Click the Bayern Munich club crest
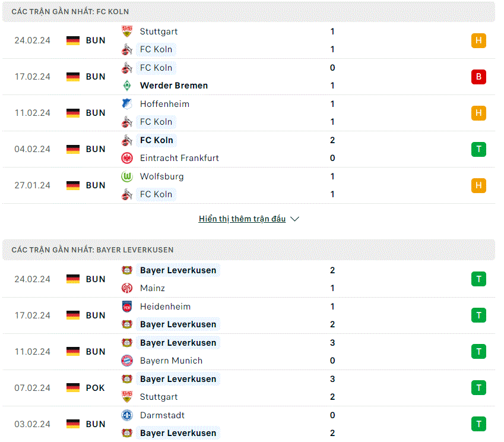Image resolution: width=504 pixels, height=442 pixels. pyautogui.click(x=127, y=361)
